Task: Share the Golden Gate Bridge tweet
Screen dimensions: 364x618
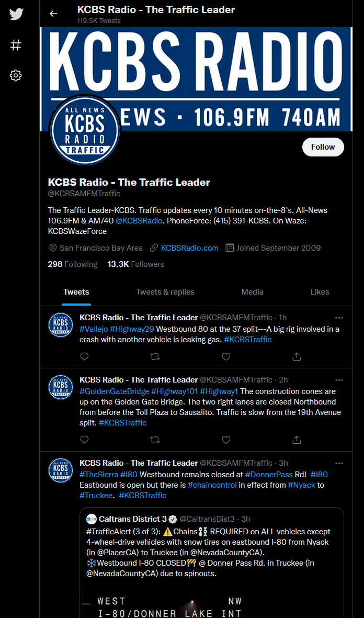Action: [x=297, y=440]
